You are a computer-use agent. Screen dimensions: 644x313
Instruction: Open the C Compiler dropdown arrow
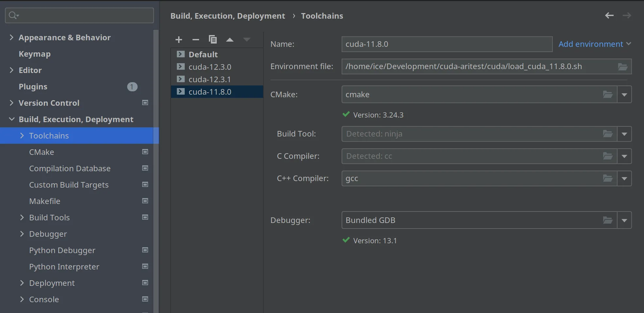[x=624, y=156]
